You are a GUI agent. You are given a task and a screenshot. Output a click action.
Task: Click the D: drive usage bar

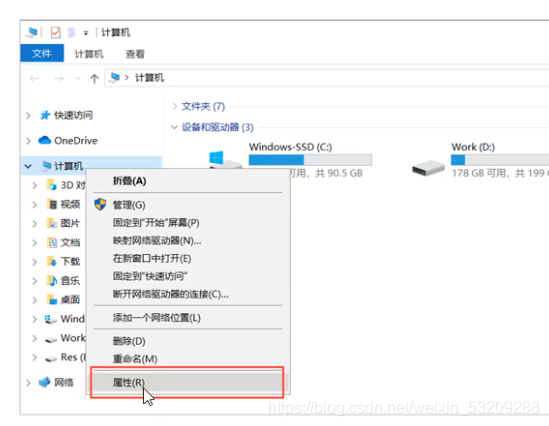point(500,160)
